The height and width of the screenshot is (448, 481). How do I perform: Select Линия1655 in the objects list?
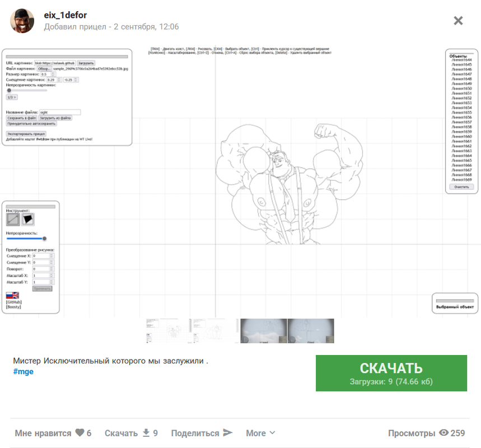[x=461, y=113]
